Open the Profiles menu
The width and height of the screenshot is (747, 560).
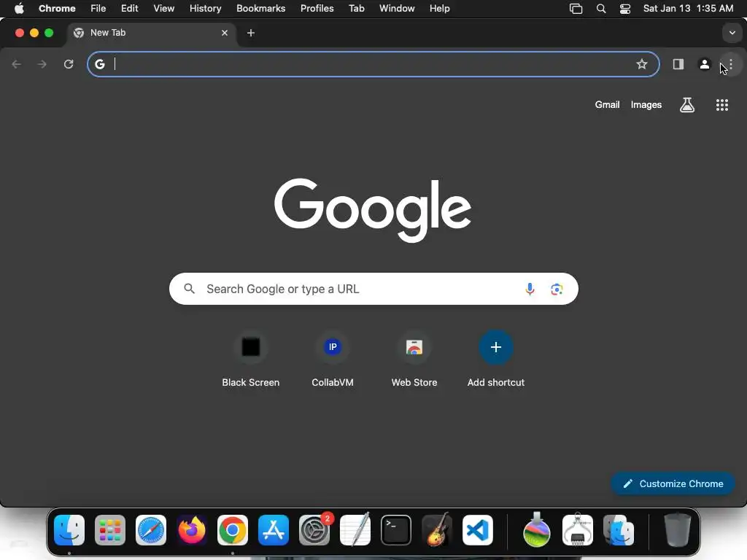[317, 9]
